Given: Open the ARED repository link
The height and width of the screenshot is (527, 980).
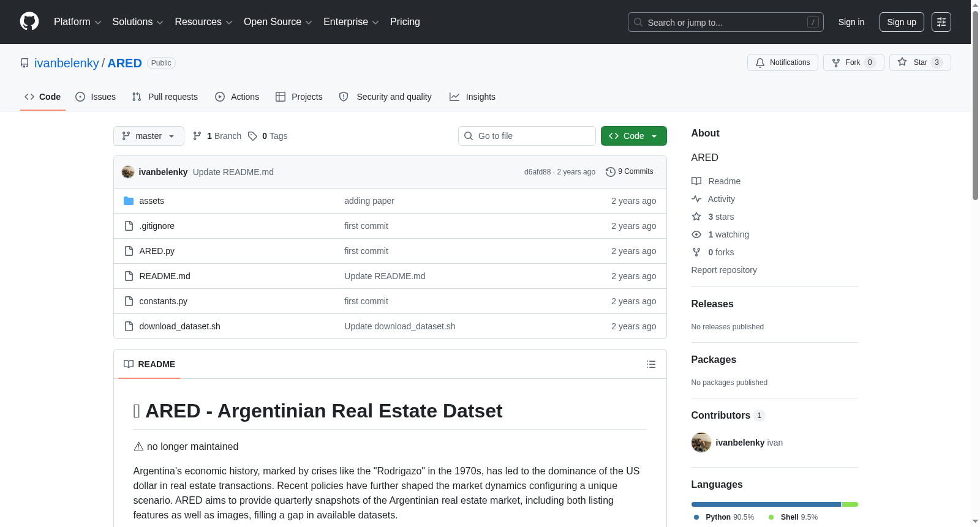Looking at the screenshot, I should pos(124,63).
